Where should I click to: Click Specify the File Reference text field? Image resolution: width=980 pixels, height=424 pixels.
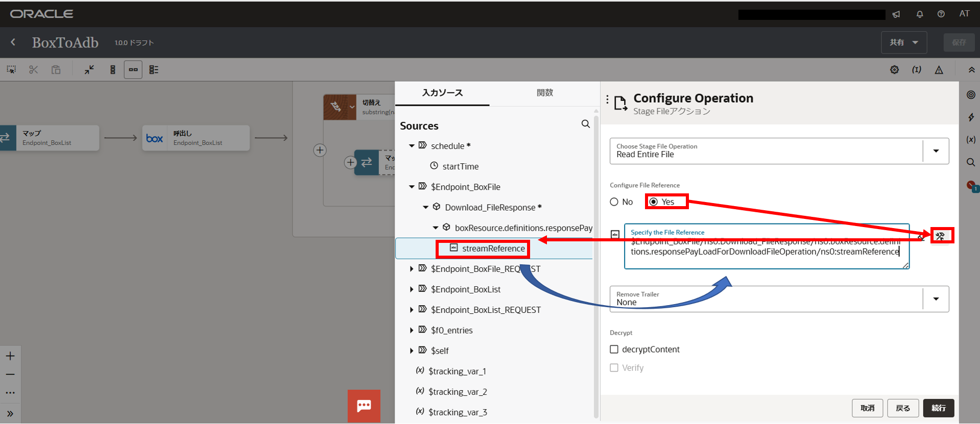click(x=767, y=246)
